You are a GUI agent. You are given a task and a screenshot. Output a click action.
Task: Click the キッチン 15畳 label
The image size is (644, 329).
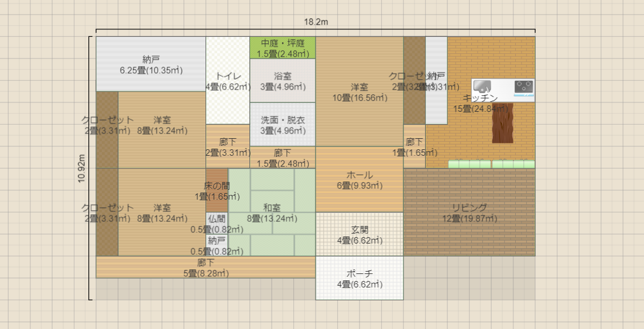click(x=479, y=103)
